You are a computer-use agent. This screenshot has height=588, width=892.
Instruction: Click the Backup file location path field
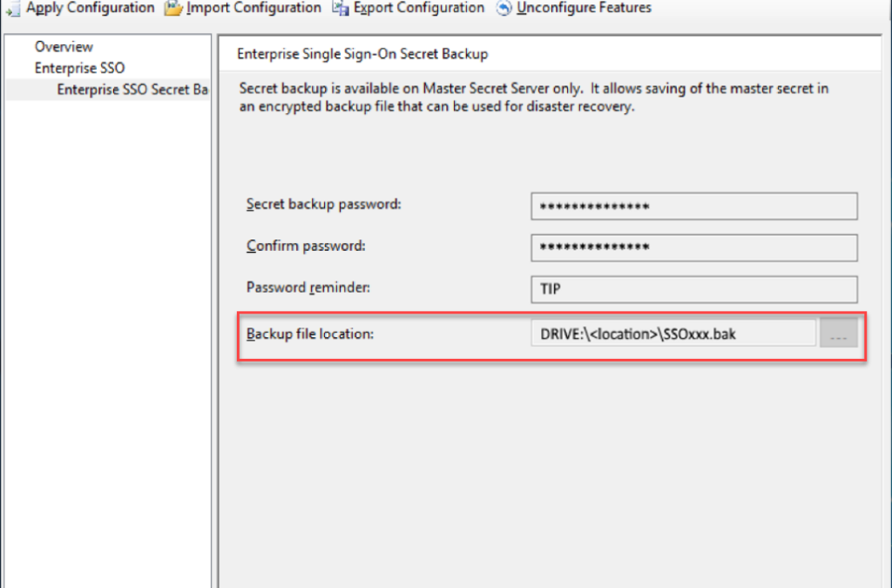[673, 334]
